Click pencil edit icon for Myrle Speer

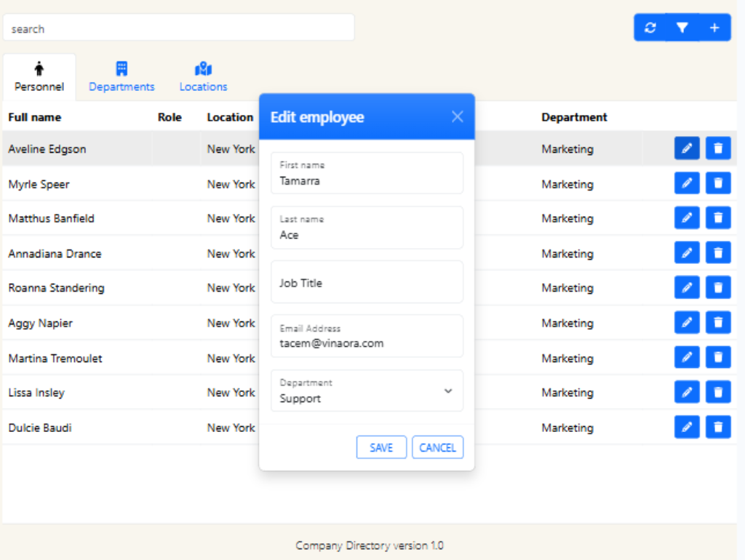[687, 183]
